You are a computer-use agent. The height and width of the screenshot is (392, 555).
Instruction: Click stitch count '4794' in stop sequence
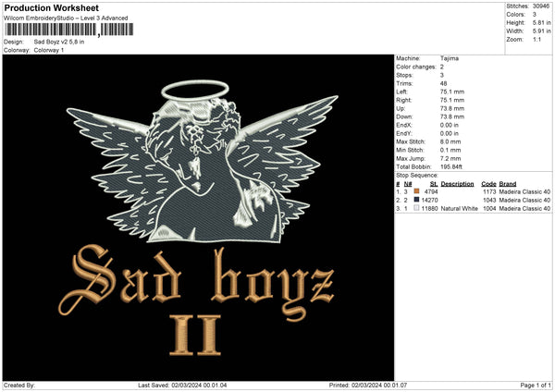[x=431, y=191]
